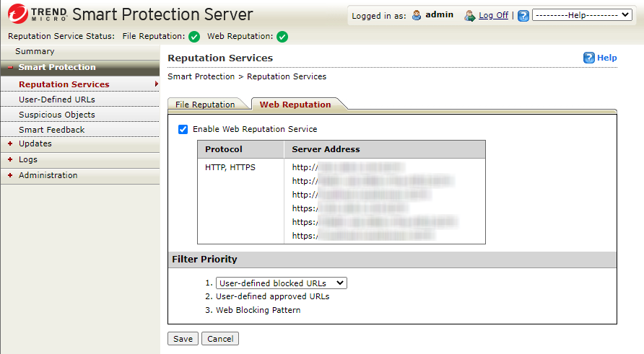Select the Web Reputation tab
The image size is (644, 354).
coord(295,105)
